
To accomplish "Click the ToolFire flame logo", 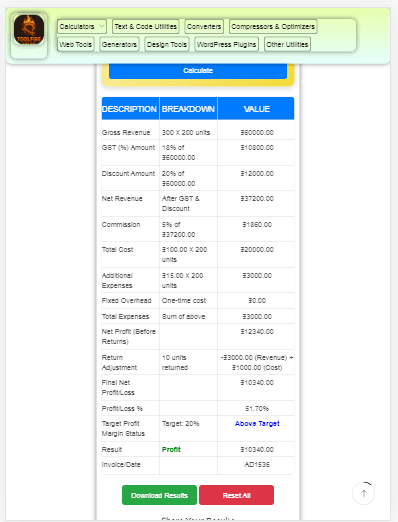I will 29,29.
